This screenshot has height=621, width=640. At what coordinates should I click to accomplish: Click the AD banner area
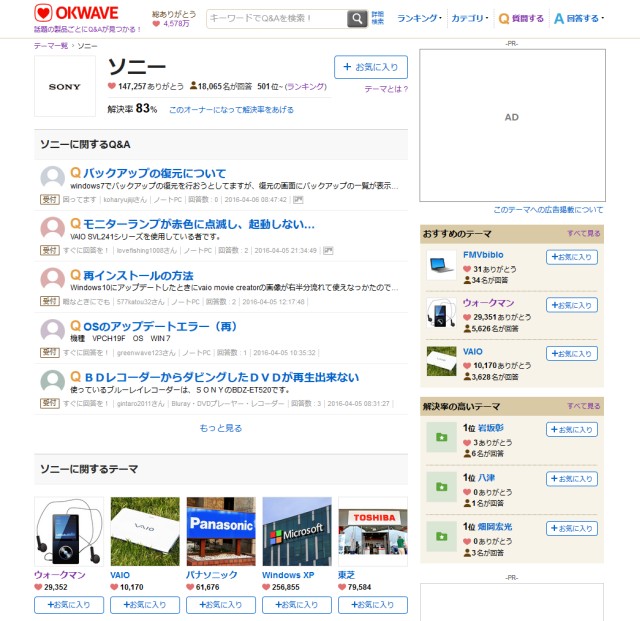[x=512, y=125]
